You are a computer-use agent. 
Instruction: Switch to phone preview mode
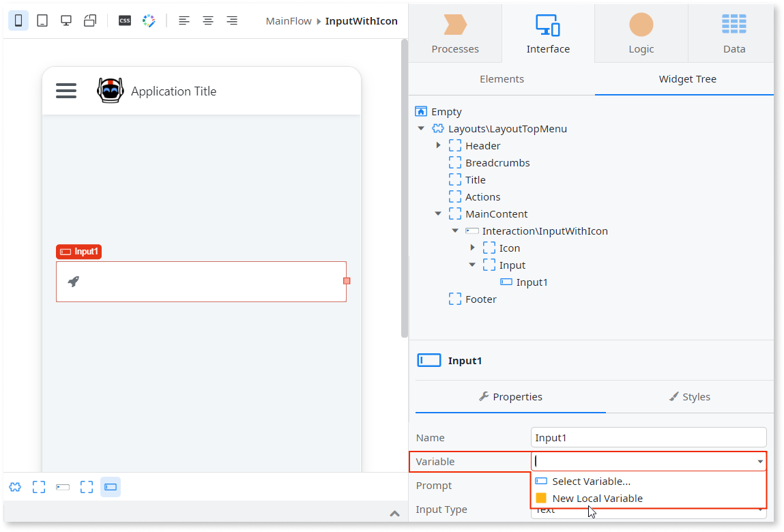point(18,20)
